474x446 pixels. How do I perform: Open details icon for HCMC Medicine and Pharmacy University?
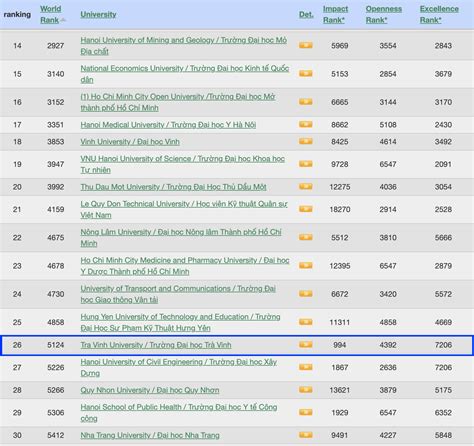pyautogui.click(x=306, y=266)
